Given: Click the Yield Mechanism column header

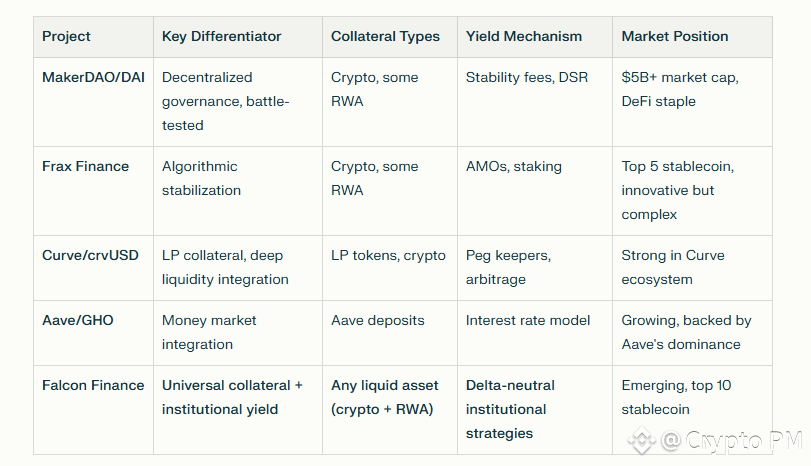Looking at the screenshot, I should [523, 36].
